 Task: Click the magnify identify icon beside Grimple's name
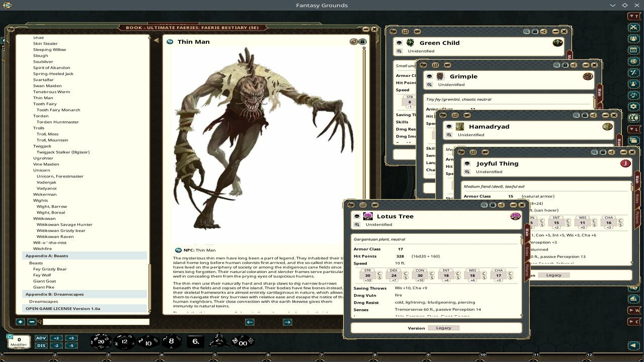click(428, 84)
